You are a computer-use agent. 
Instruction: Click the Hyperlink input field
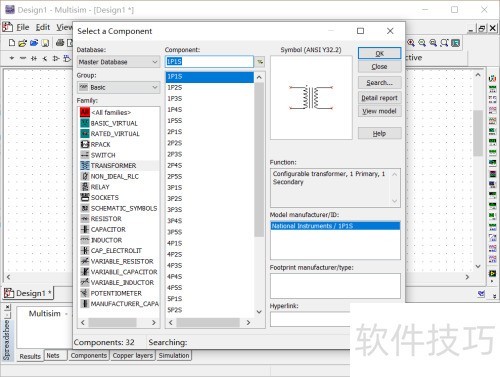point(310,319)
